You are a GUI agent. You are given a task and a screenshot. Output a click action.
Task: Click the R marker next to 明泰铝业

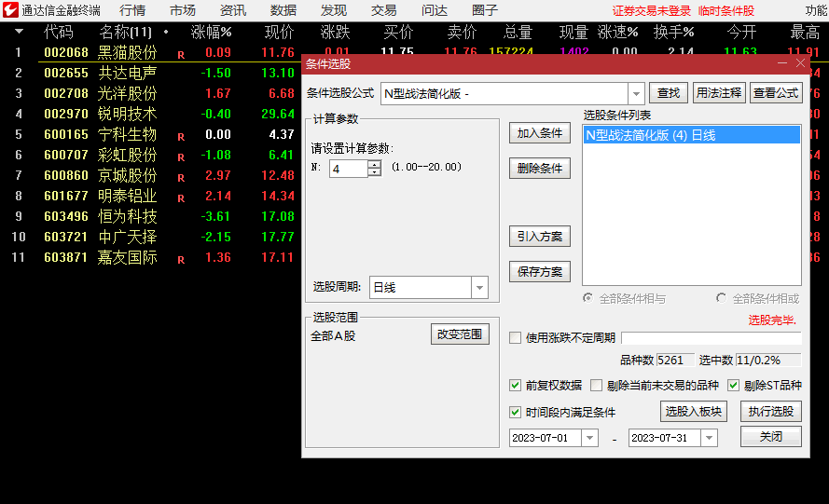tap(181, 198)
